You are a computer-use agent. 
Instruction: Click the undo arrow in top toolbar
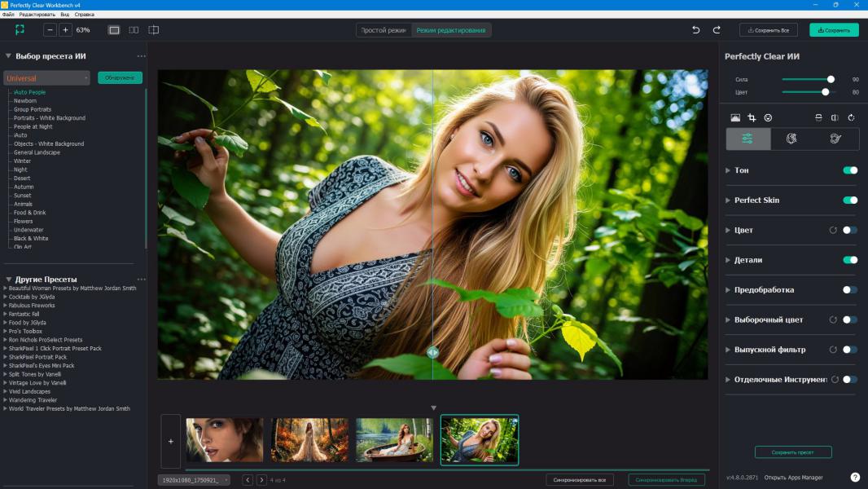tap(695, 30)
